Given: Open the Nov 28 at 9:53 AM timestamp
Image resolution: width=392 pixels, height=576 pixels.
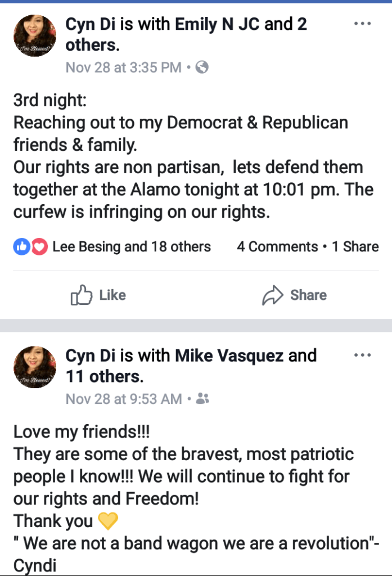Looking at the screenshot, I should [124, 399].
